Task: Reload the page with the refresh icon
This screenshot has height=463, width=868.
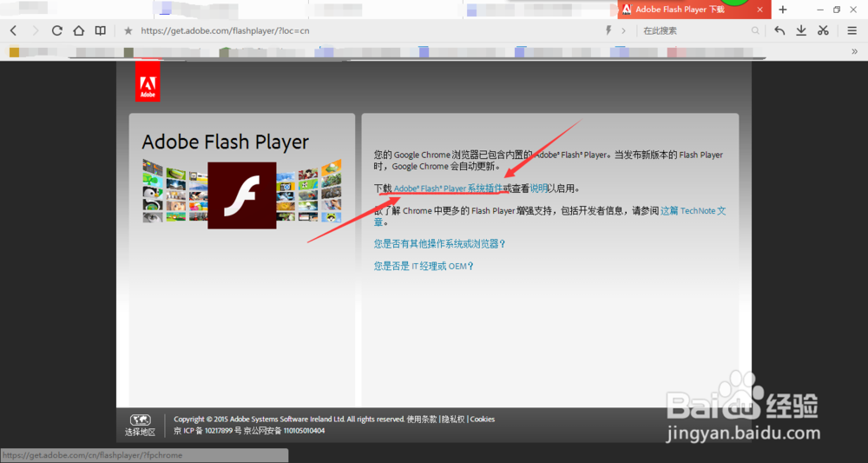Action: tap(57, 30)
